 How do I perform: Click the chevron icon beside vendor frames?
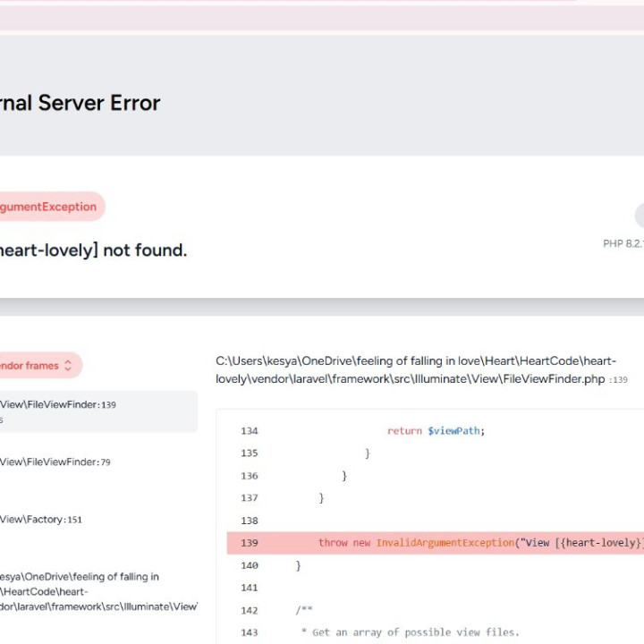pyautogui.click(x=68, y=366)
